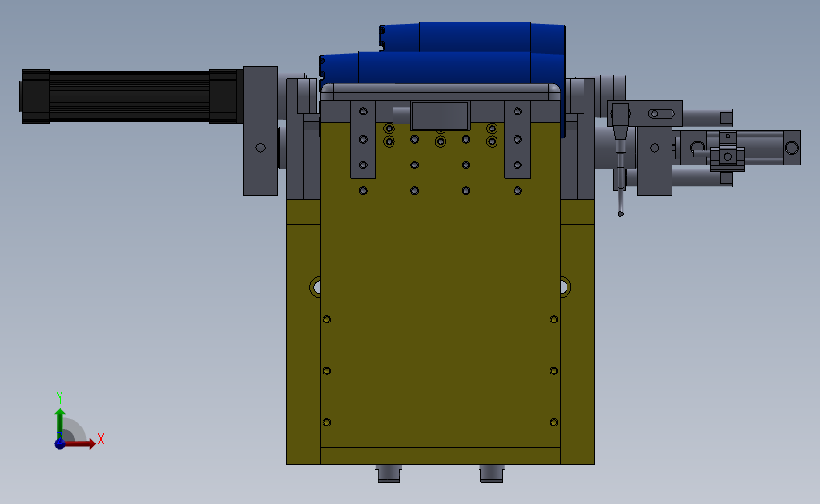Select the upper blue cylinder at the top
The image size is (820, 504).
[473, 37]
